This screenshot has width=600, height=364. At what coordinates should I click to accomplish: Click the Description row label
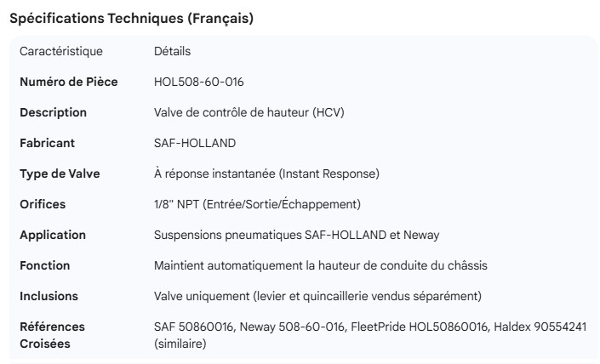(53, 112)
